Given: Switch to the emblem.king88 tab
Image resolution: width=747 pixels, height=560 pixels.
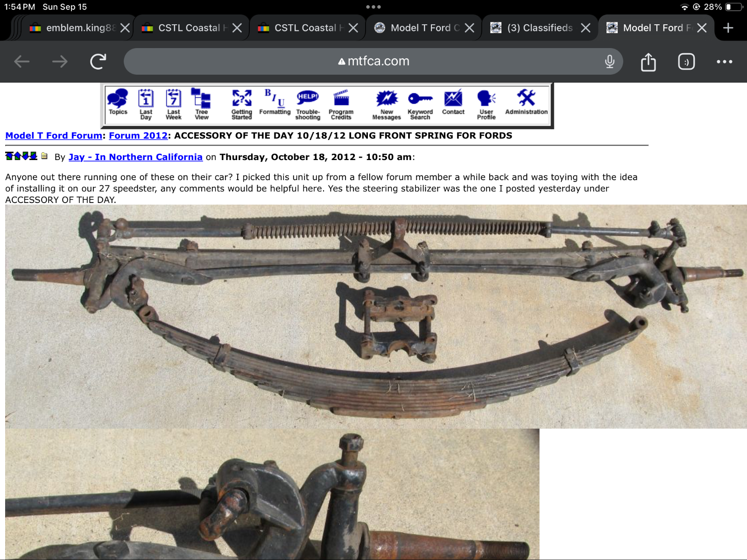Looking at the screenshot, I should 75,28.
